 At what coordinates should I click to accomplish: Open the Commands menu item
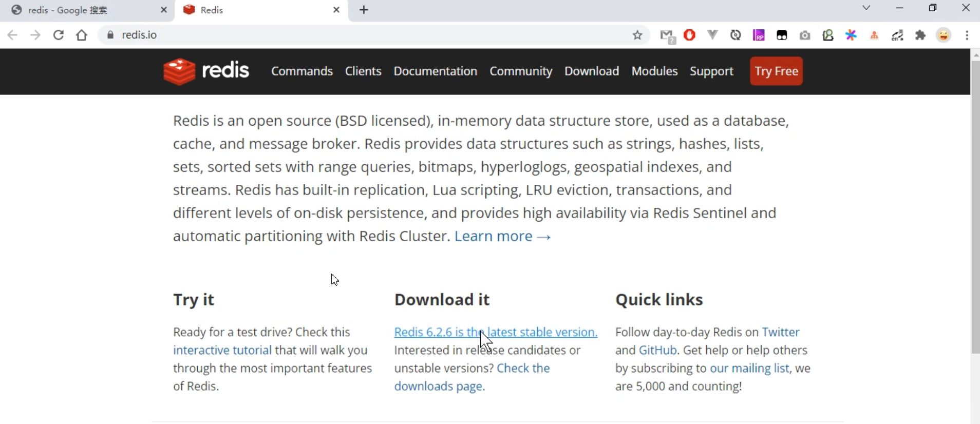point(302,71)
